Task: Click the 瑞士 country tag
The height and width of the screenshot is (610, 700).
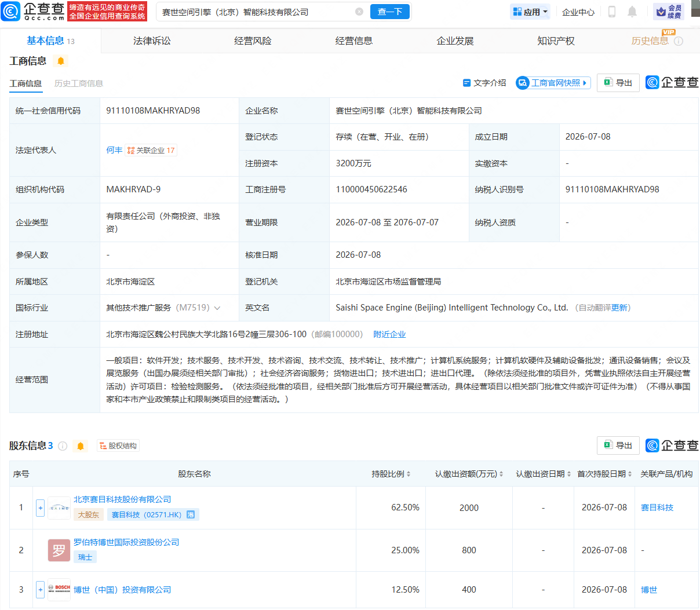Action: coord(85,557)
